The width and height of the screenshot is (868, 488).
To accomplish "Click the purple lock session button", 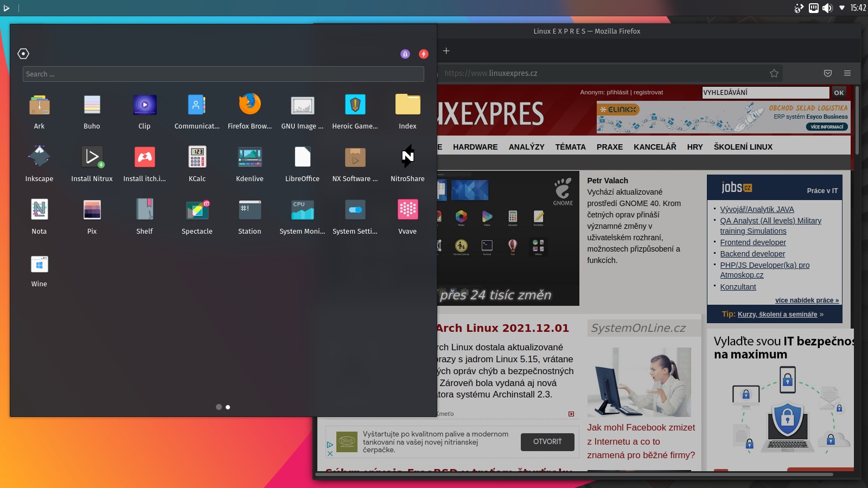I will pyautogui.click(x=405, y=54).
